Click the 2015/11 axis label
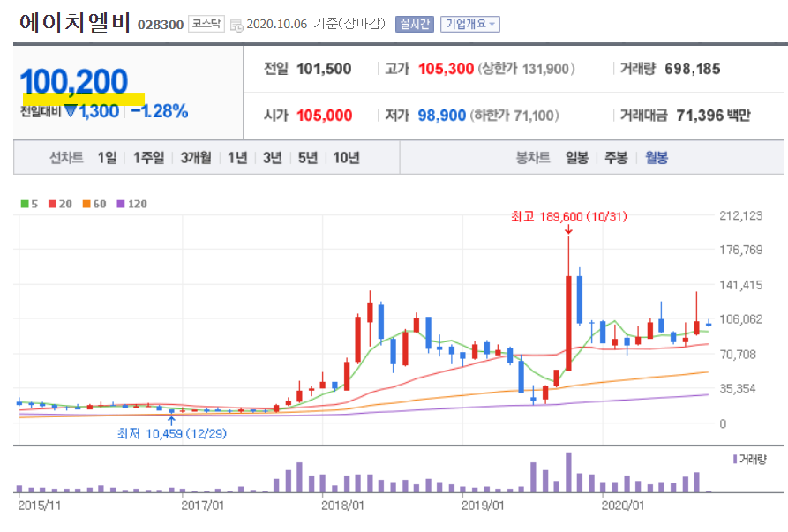The height and width of the screenshot is (532, 788). 39,506
